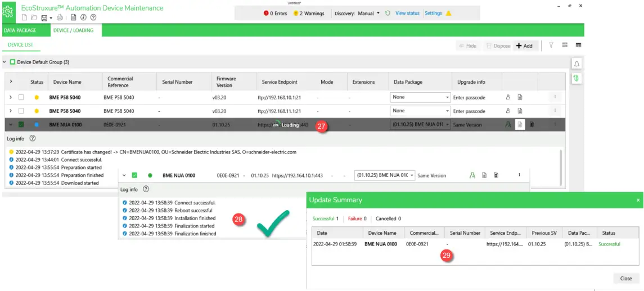
Task: Click the yellow warnings indicator icon
Action: (x=295, y=13)
